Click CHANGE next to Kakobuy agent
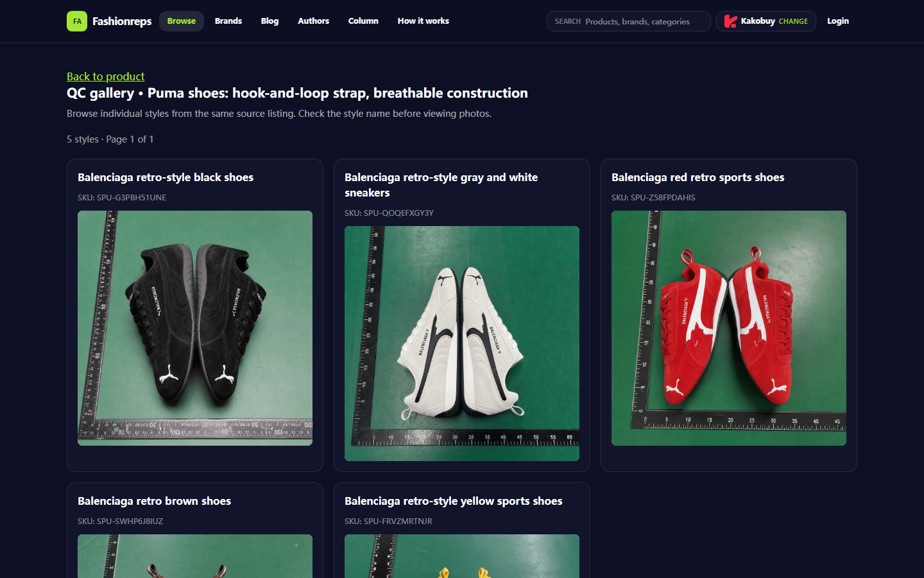 [x=793, y=21]
